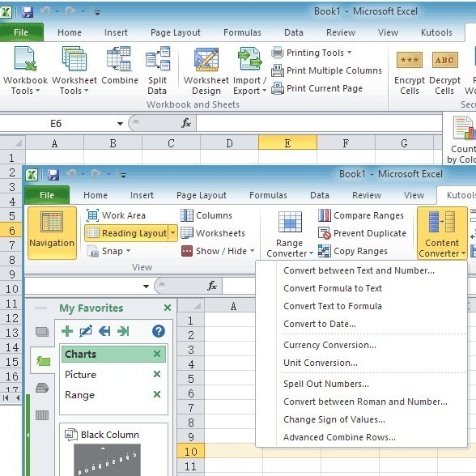
Task: Close the My Favorites pane
Action: pyautogui.click(x=168, y=308)
